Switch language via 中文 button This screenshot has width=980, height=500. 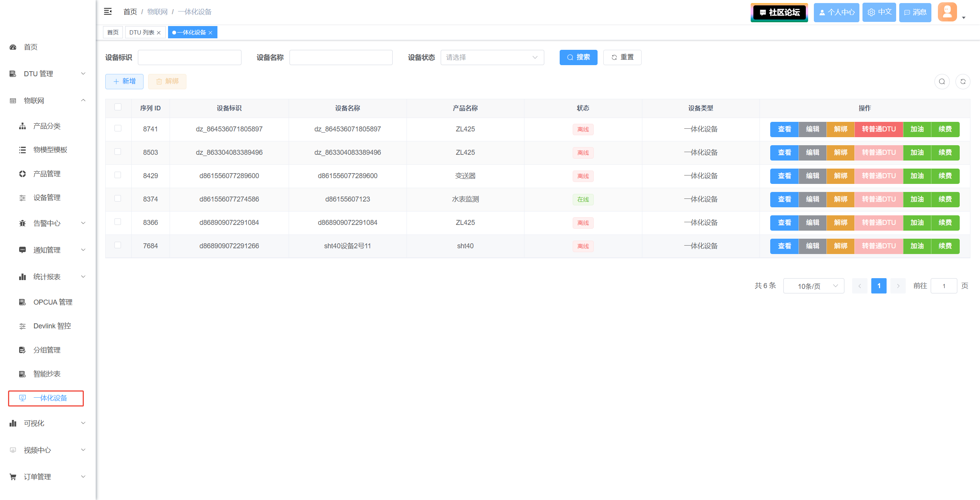(x=879, y=12)
